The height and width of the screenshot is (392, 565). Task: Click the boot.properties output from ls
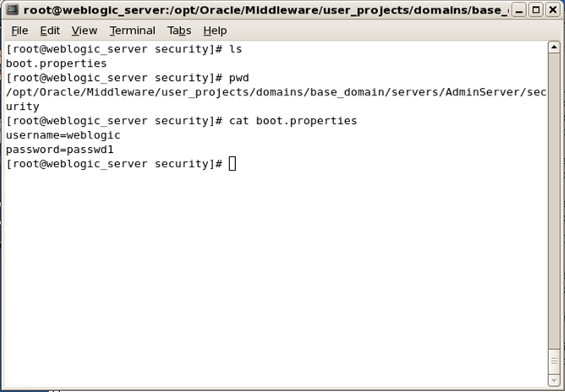point(56,63)
